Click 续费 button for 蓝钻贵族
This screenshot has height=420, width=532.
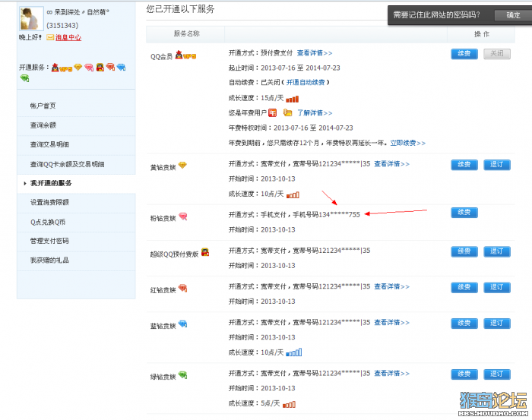click(x=464, y=324)
